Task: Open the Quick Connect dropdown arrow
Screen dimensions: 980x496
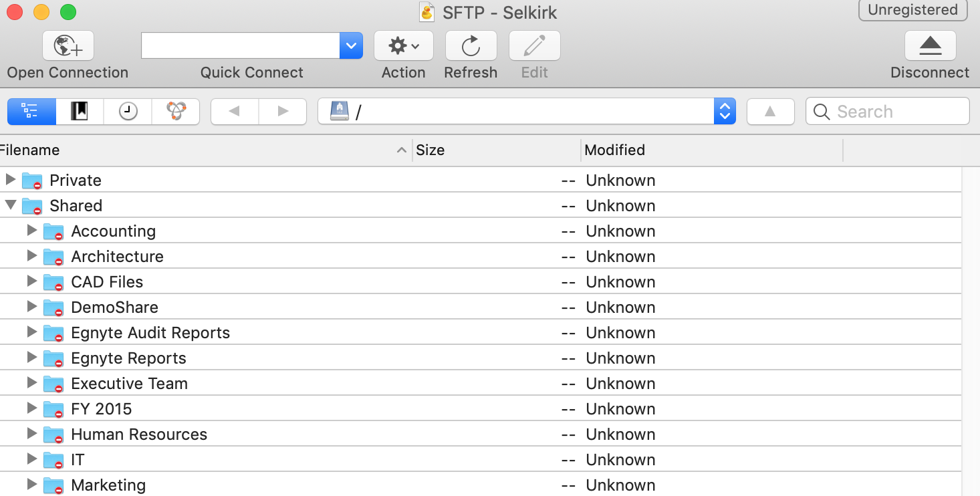Action: [351, 46]
